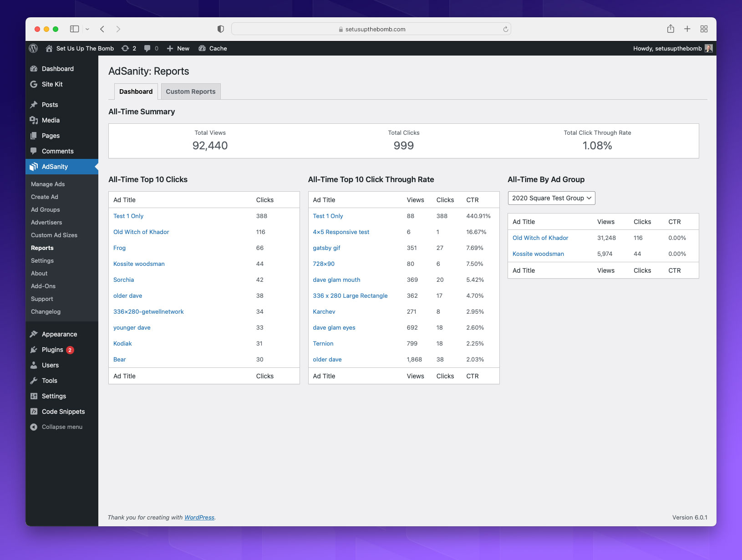This screenshot has width=742, height=560.
Task: Open the Media library pin icon
Action: coord(34,120)
